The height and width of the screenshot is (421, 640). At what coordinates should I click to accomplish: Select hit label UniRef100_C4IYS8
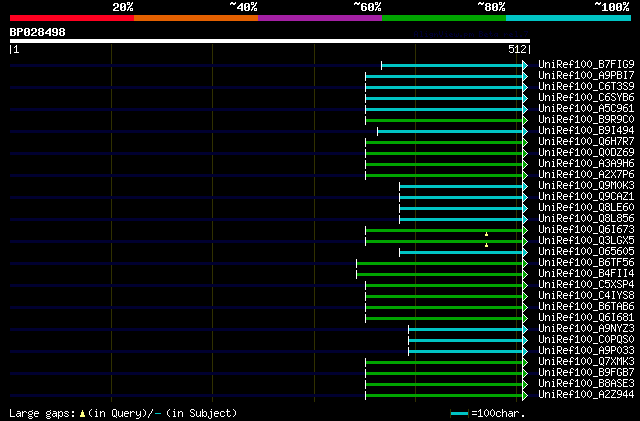[586, 296]
